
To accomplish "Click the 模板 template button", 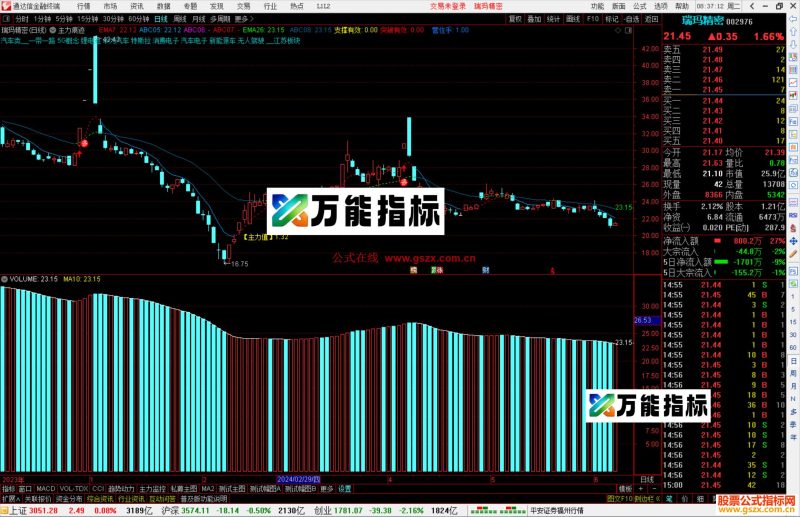I will (x=625, y=489).
